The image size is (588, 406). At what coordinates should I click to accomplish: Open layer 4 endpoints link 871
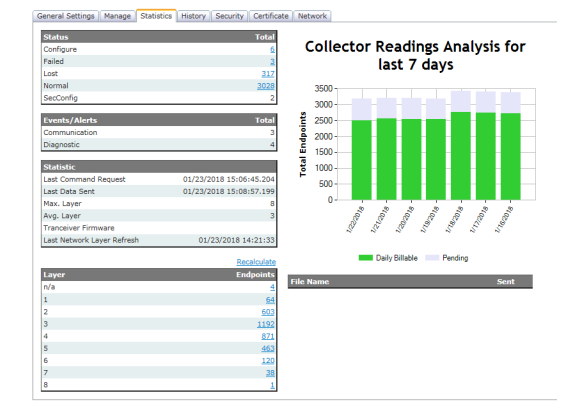268,336
